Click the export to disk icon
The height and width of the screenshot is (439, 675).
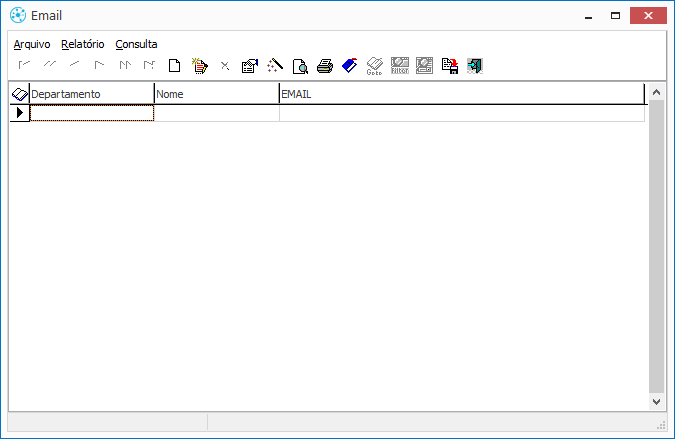click(450, 66)
